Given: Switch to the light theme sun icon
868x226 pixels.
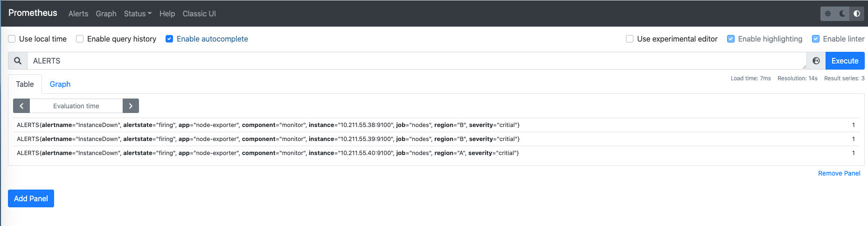Looking at the screenshot, I should 828,14.
